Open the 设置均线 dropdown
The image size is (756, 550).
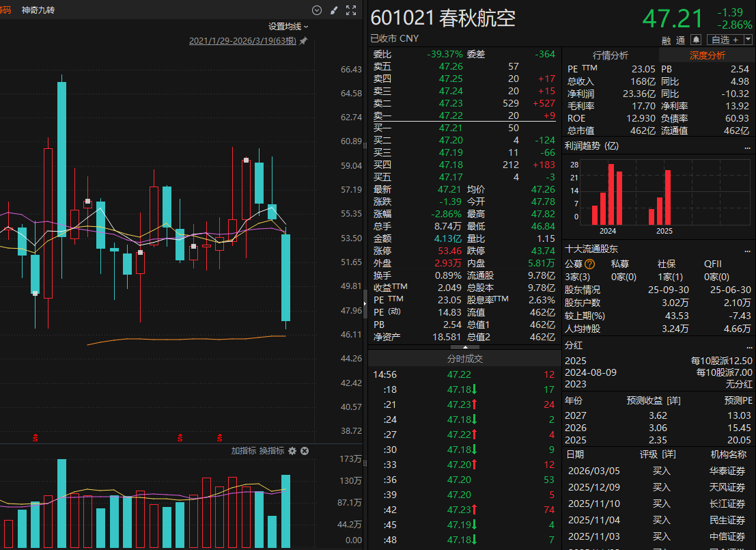[x=288, y=27]
